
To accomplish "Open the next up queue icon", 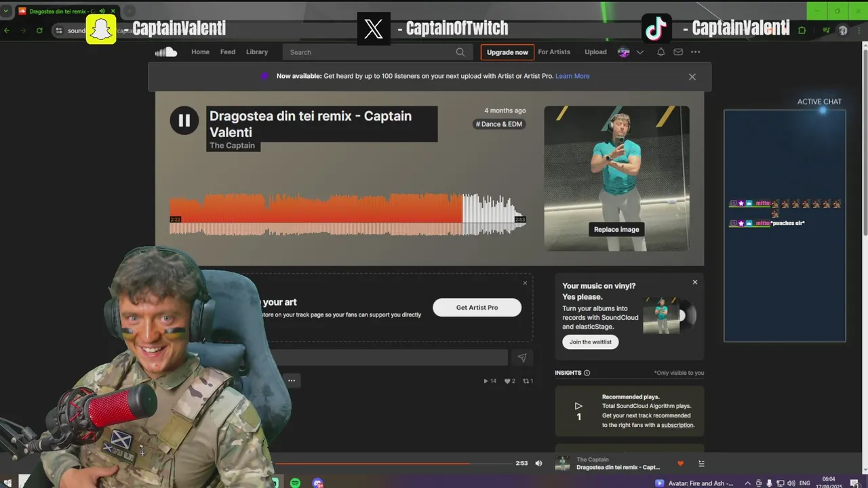I will 701,464.
